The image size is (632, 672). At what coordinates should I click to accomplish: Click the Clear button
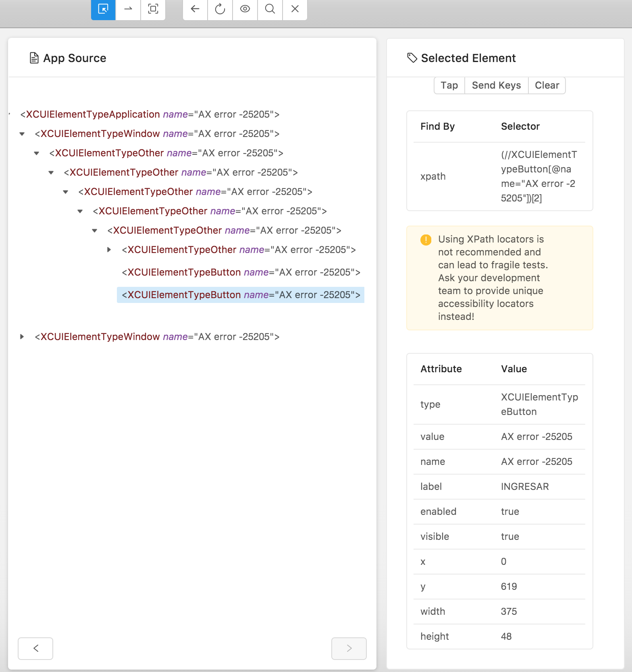point(547,85)
